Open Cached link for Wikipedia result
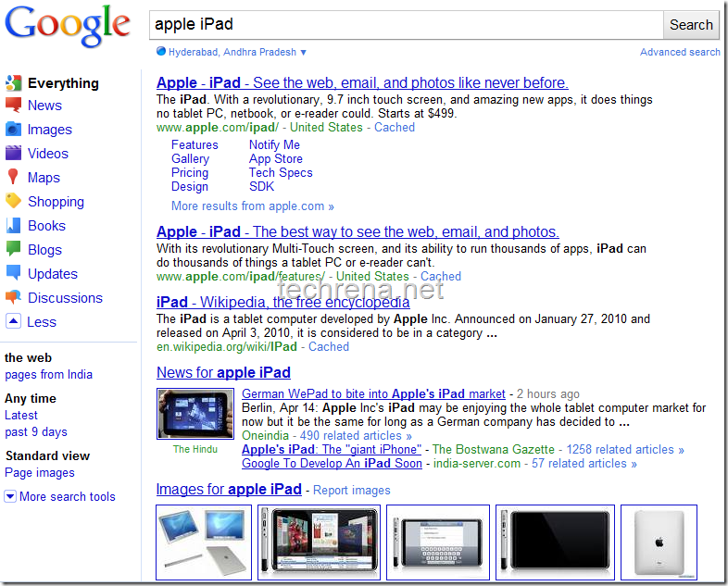The image size is (728, 586). click(x=329, y=346)
